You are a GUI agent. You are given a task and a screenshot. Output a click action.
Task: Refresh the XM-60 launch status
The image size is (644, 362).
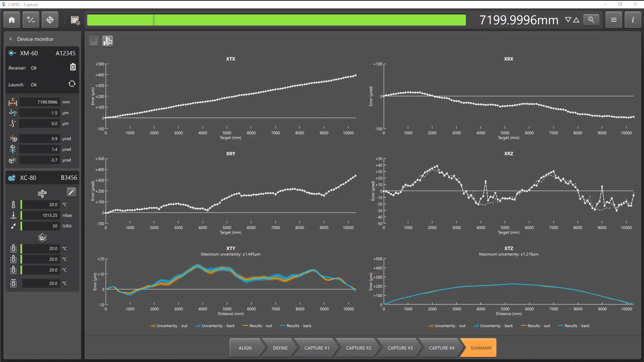tap(72, 84)
